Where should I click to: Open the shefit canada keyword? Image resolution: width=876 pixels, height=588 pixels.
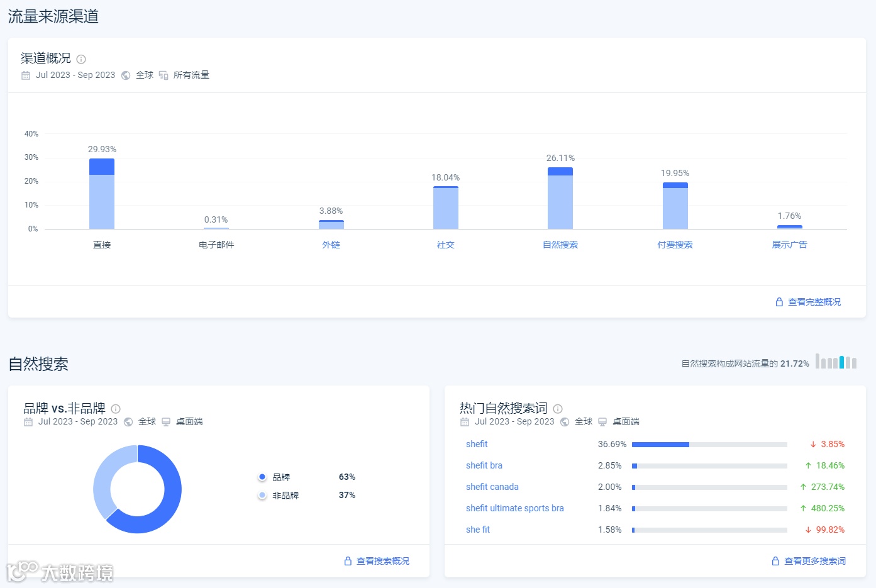(x=492, y=487)
